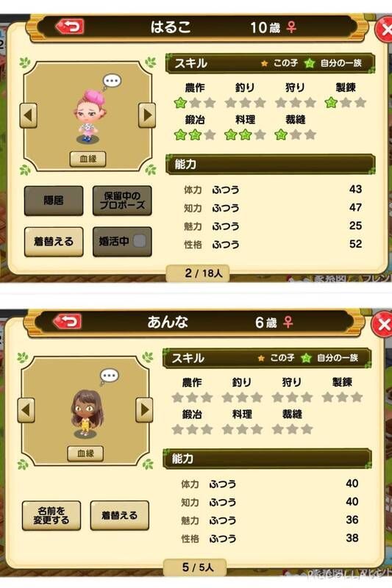This screenshot has height=588, width=392.
Task: Show previous character before はるこ
Action: (x=29, y=115)
